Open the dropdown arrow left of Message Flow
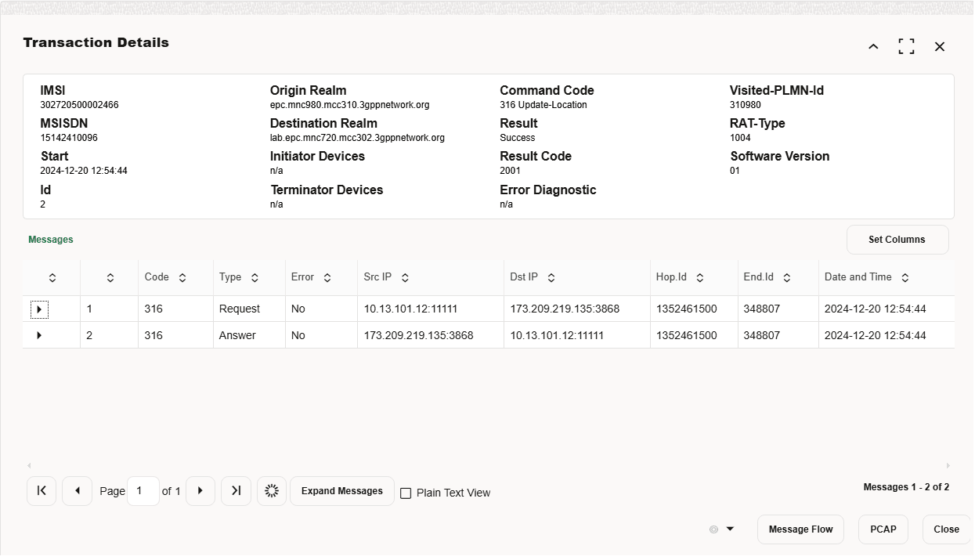Screen dimensions: 975x560 point(729,529)
